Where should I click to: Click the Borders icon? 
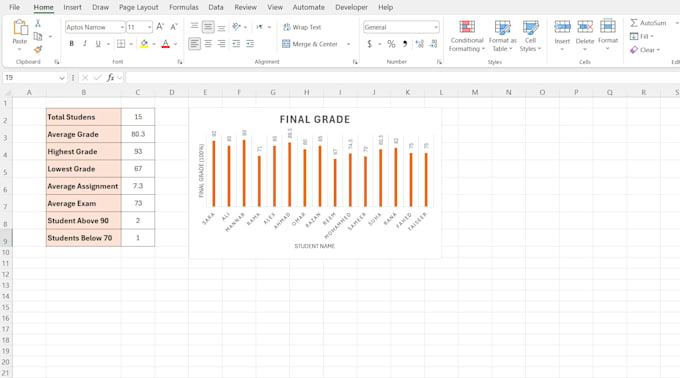tap(121, 43)
